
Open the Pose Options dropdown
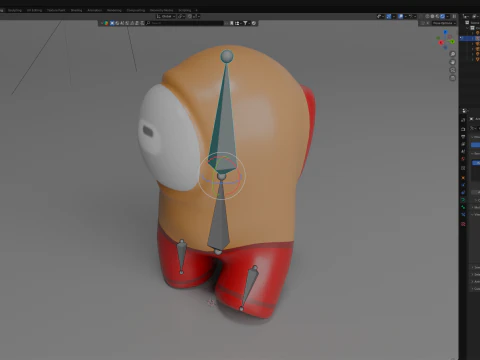coord(444,23)
